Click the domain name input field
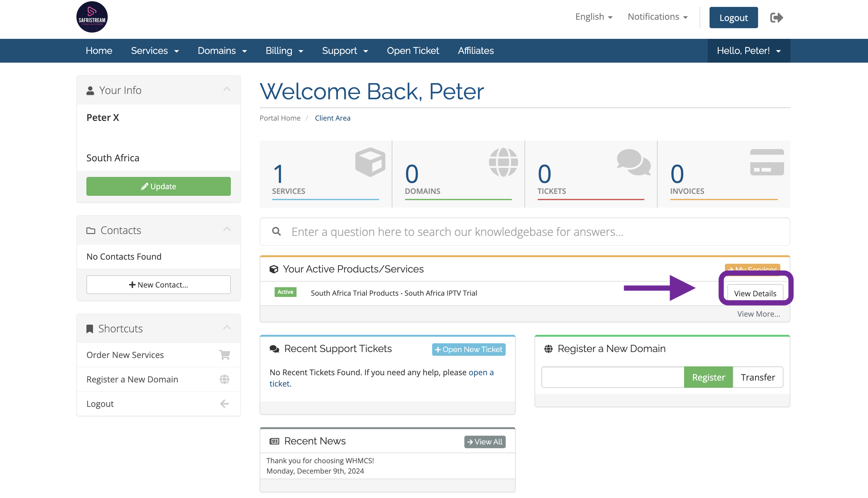Screen dimensions: 868x498 click(612, 377)
